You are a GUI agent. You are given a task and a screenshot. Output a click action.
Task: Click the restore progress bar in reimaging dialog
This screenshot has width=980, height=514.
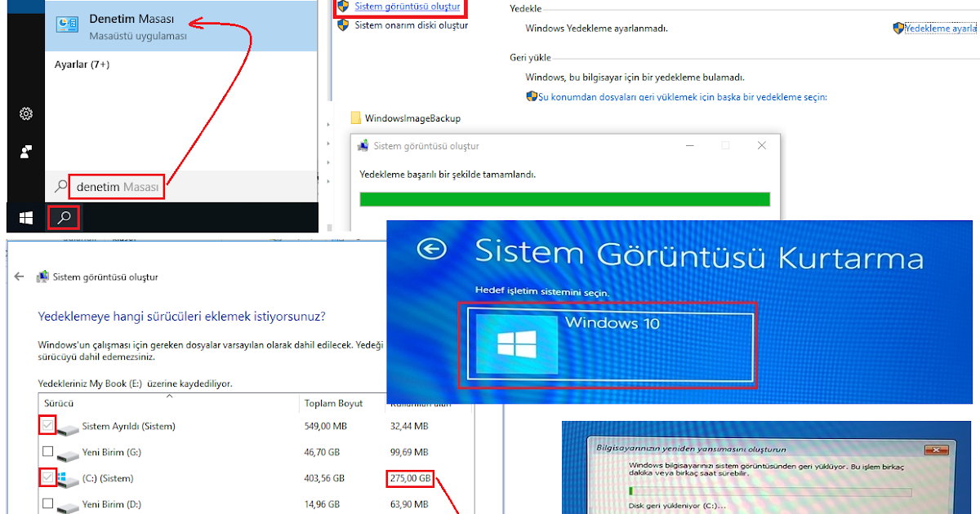click(769, 491)
